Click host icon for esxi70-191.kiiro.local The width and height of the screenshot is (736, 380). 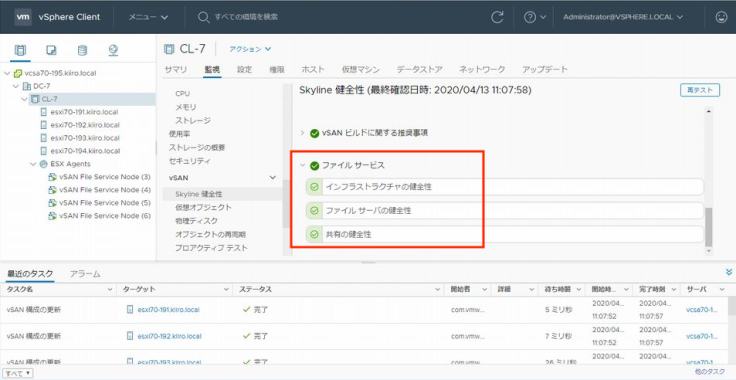[44, 112]
